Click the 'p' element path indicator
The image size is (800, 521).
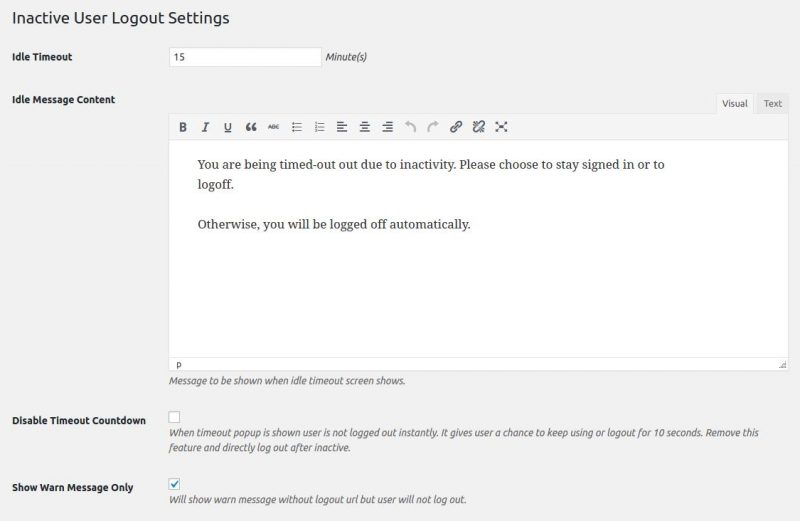pos(179,364)
